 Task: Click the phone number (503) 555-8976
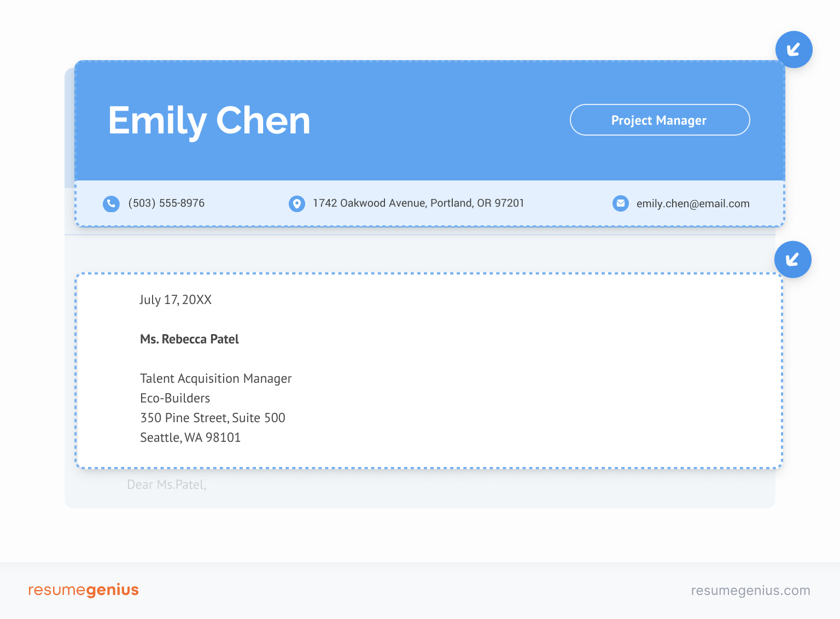click(x=166, y=203)
